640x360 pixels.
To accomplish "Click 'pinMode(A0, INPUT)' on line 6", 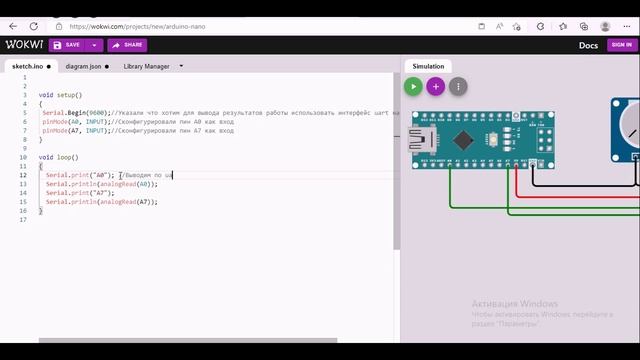I will coord(76,122).
